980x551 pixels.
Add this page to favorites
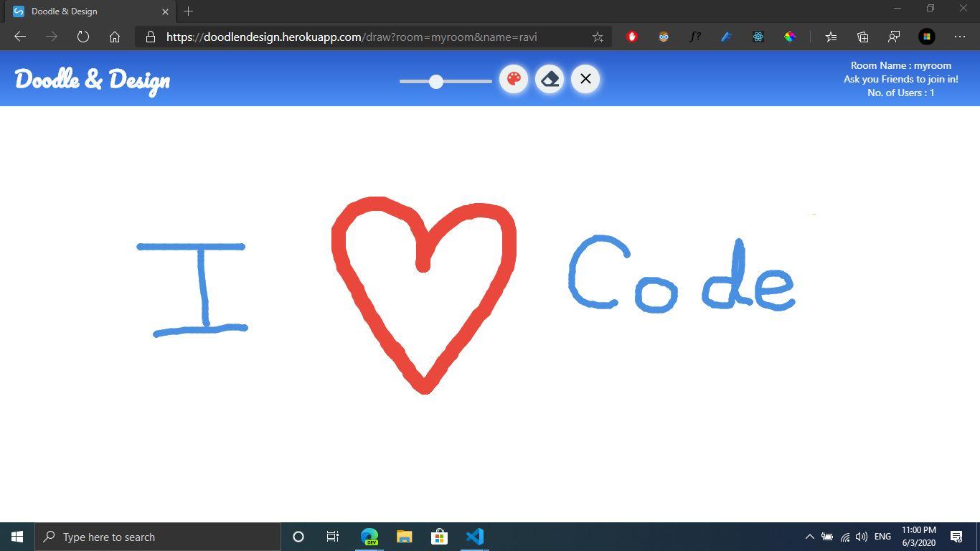[598, 37]
